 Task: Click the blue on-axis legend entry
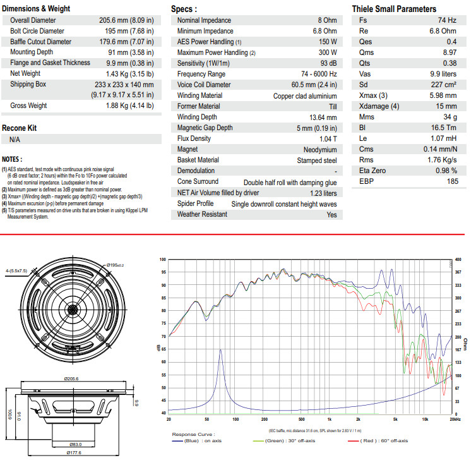tap(197, 441)
